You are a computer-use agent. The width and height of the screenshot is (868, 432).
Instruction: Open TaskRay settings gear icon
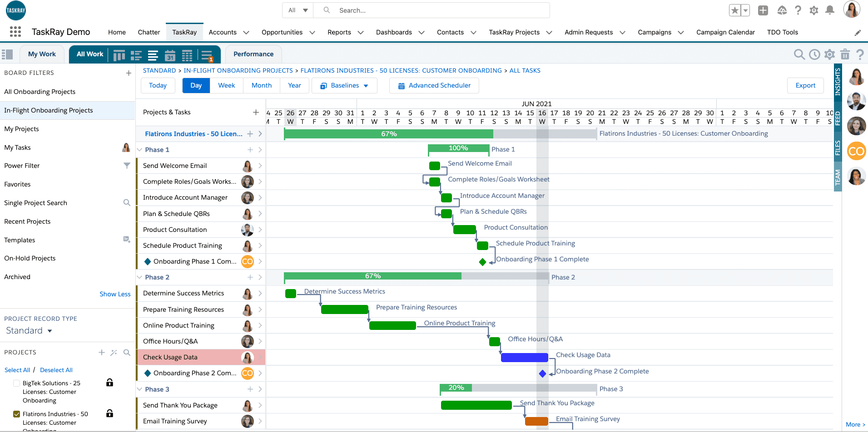click(830, 54)
